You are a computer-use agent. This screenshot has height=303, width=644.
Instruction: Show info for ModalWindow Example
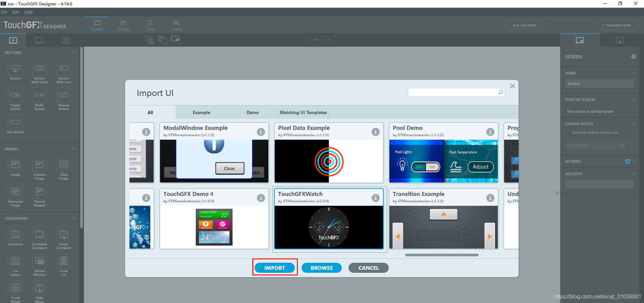pyautogui.click(x=261, y=132)
